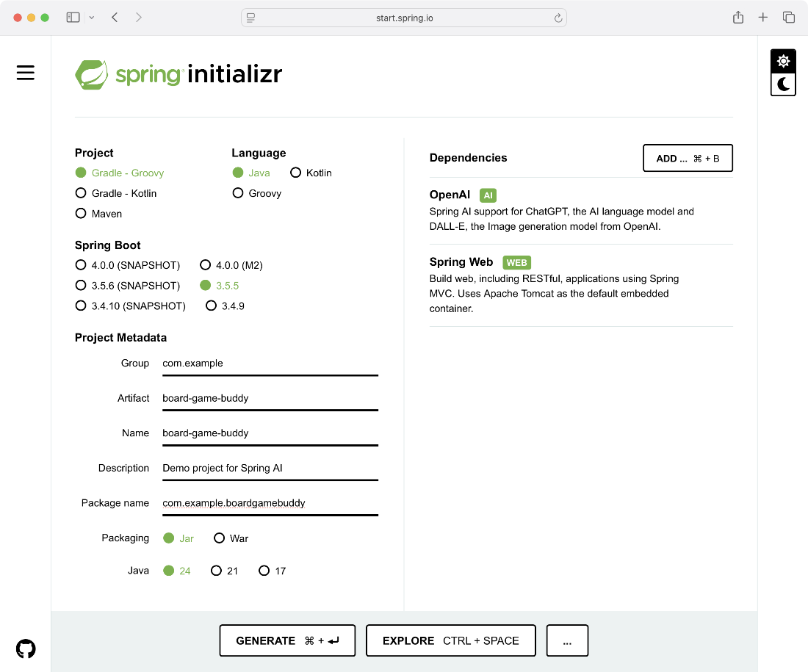Select the Maven project option
The height and width of the screenshot is (672, 808).
[x=98, y=214]
